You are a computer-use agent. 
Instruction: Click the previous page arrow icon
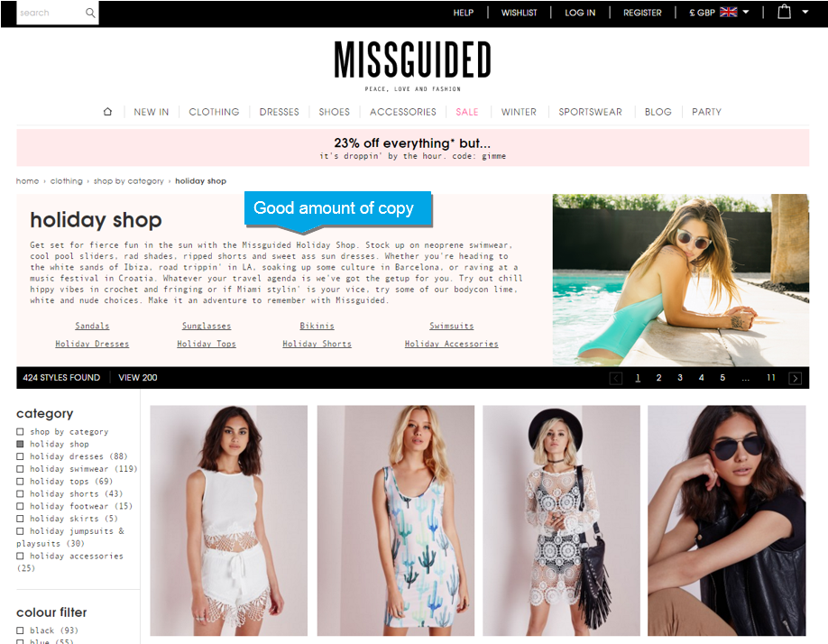pos(616,378)
